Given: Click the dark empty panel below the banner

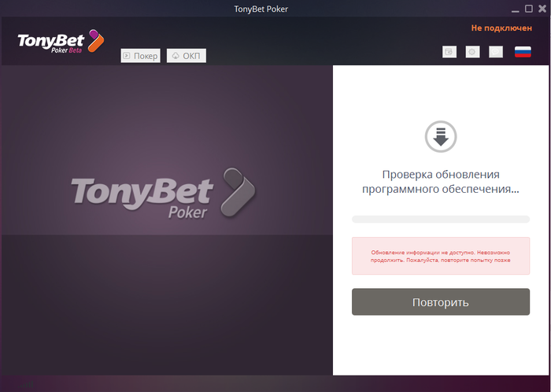Looking at the screenshot, I should pyautogui.click(x=167, y=305).
